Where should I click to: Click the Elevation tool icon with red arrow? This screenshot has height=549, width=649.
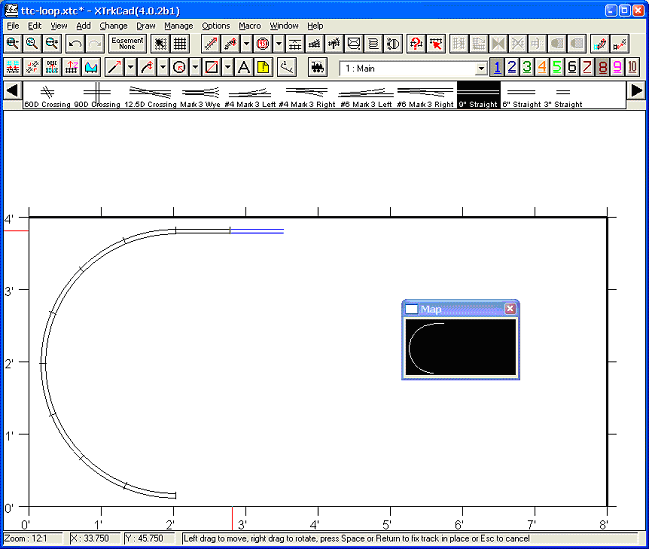[72, 67]
